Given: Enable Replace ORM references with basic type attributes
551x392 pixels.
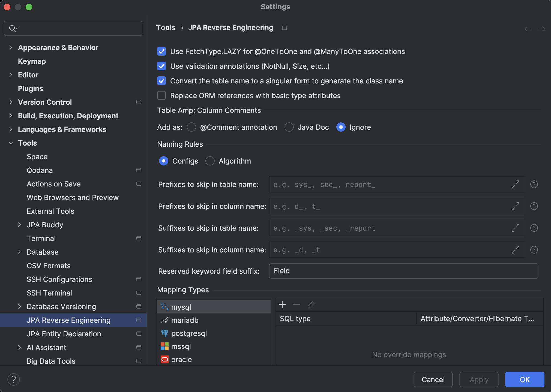Looking at the screenshot, I should point(161,95).
